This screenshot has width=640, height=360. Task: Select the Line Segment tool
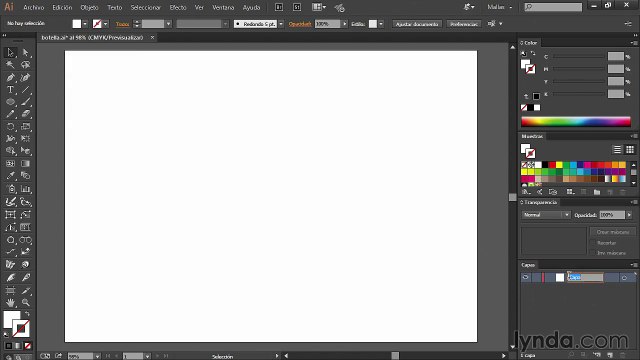25,90
